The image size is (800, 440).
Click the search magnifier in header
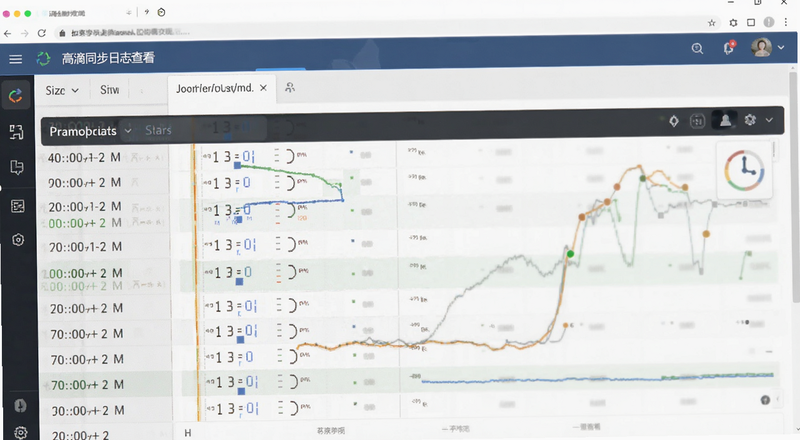pos(697,48)
